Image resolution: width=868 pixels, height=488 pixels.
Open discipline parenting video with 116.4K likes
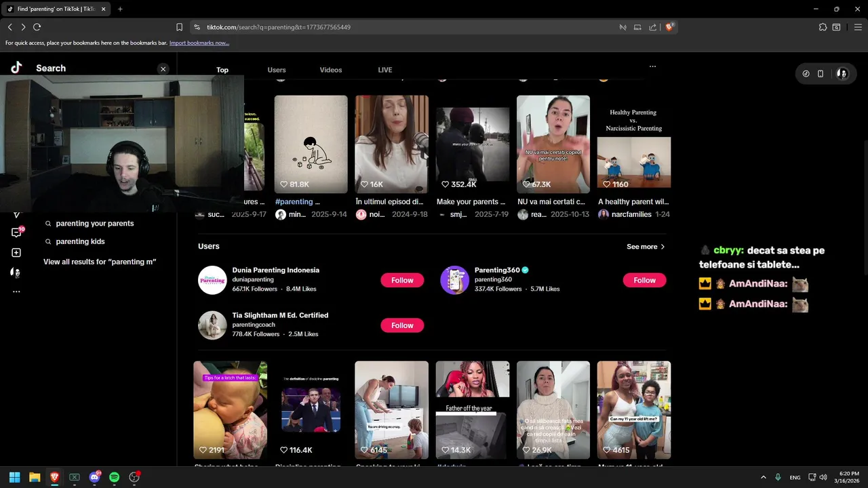point(311,410)
